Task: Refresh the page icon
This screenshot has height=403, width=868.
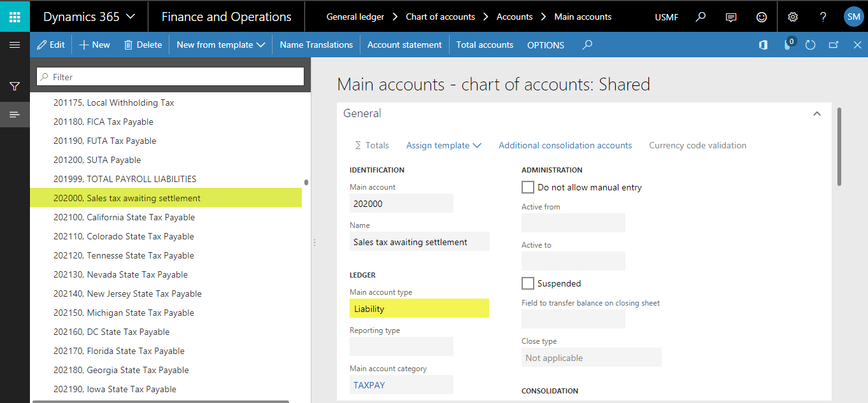Action: [x=810, y=45]
